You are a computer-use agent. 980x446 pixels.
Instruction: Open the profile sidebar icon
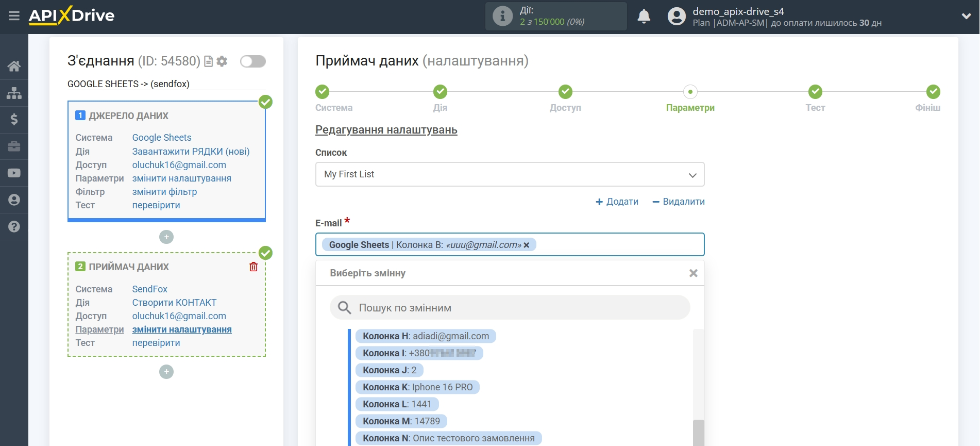14,200
